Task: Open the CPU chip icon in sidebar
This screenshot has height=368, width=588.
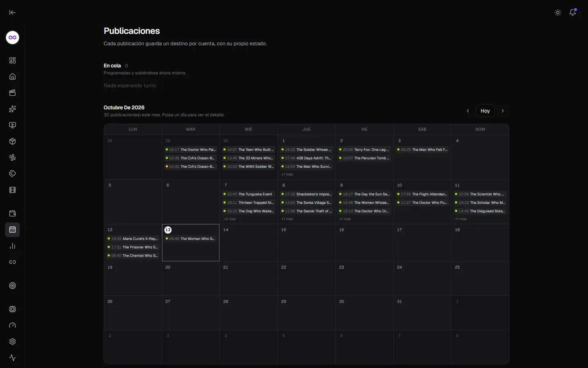Action: (x=13, y=309)
